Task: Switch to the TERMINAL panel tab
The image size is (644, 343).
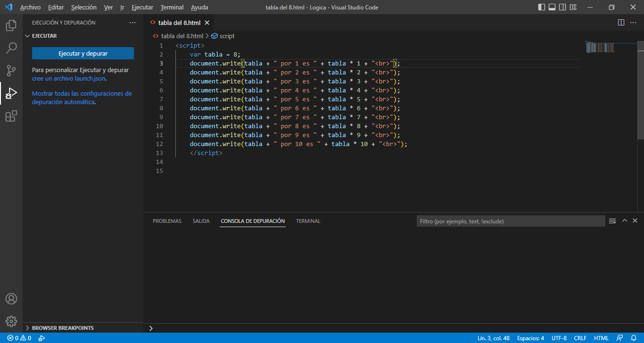Action: (308, 221)
